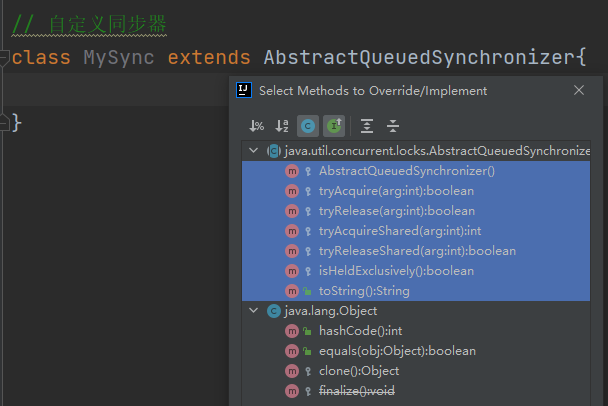This screenshot has width=608, height=406.
Task: Expand all tree nodes
Action: point(367,126)
